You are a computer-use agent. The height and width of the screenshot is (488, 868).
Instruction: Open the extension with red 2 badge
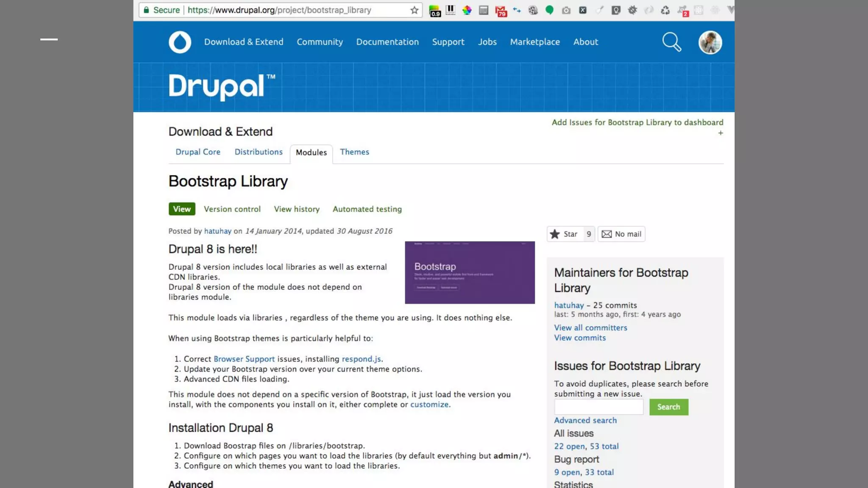[683, 11]
